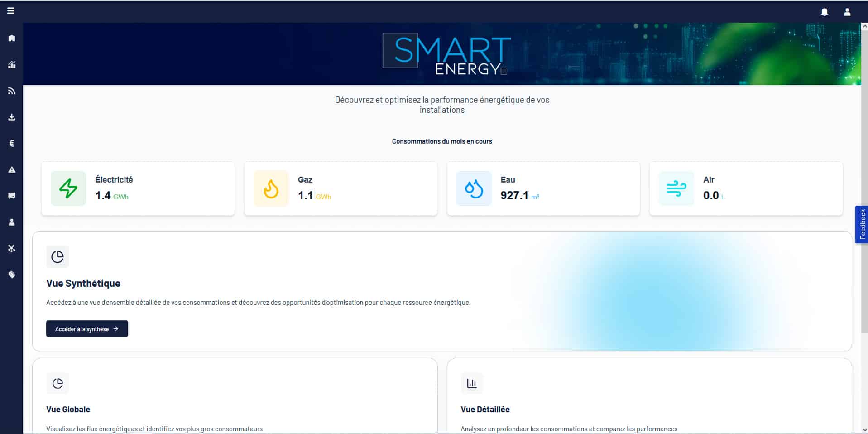Open the chart analytics sidebar icon
The width and height of the screenshot is (868, 434).
[12, 65]
